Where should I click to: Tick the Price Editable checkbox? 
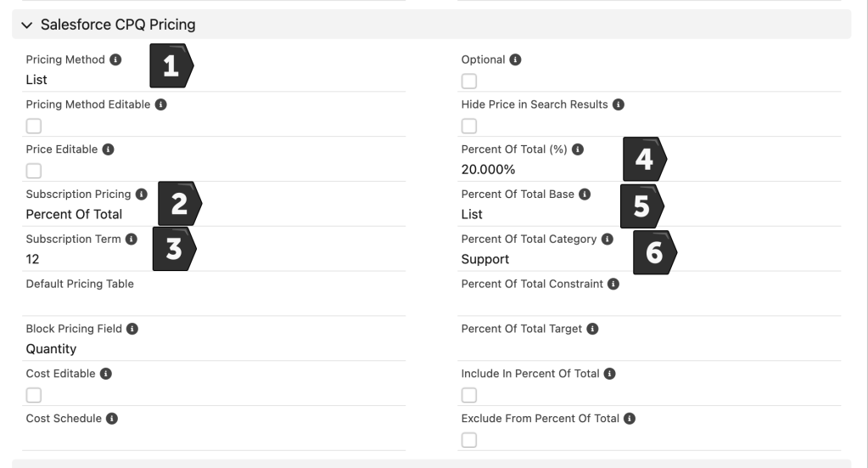click(34, 171)
